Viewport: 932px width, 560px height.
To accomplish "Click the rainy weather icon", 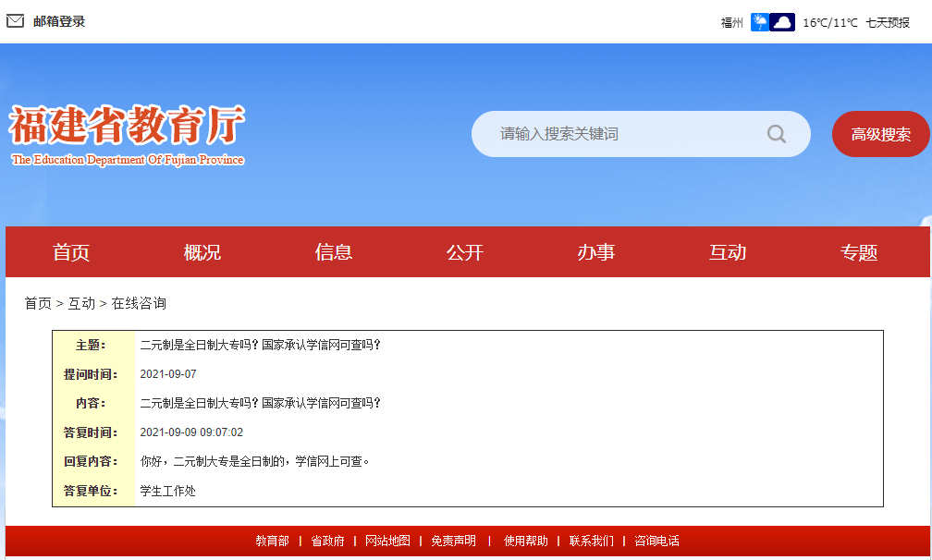I will [x=760, y=22].
